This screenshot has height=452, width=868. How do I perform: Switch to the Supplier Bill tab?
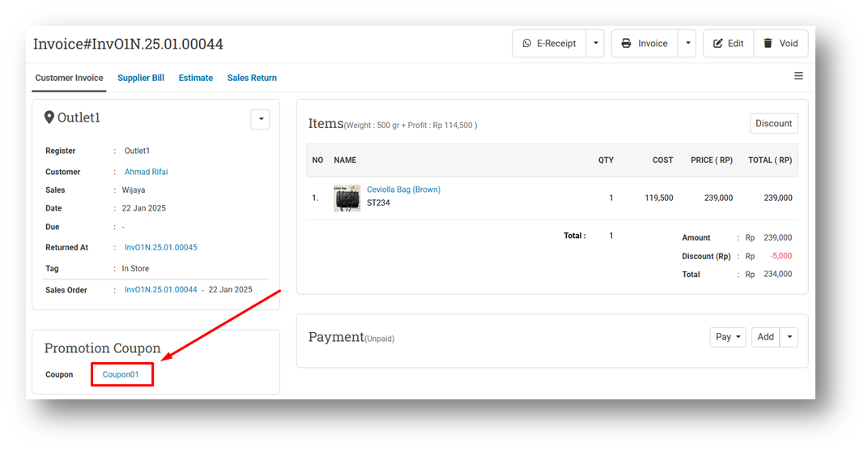[141, 78]
